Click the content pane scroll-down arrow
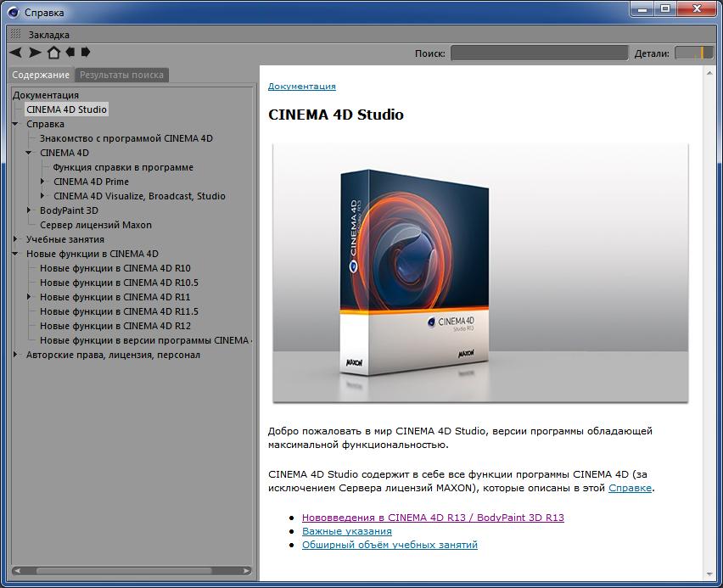 pyautogui.click(x=709, y=574)
